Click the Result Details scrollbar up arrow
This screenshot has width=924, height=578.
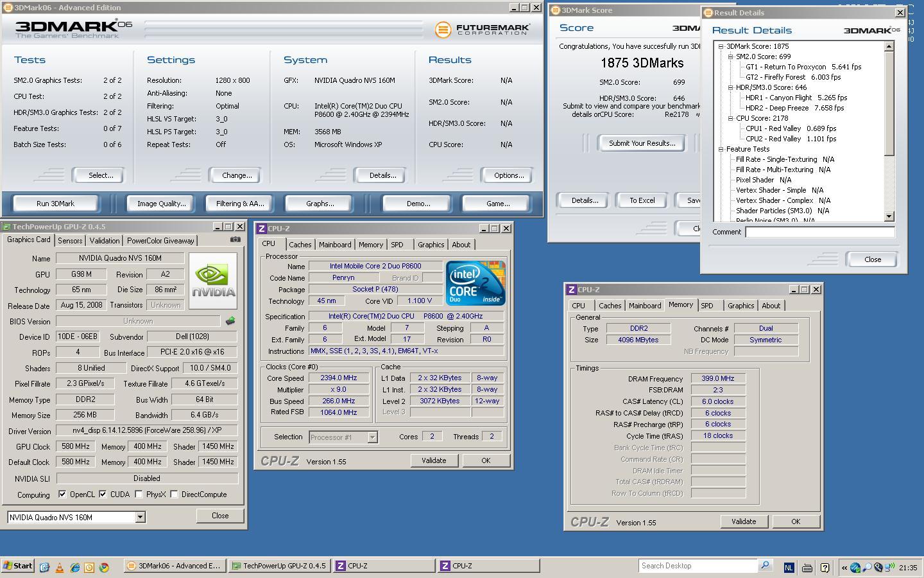[x=889, y=46]
